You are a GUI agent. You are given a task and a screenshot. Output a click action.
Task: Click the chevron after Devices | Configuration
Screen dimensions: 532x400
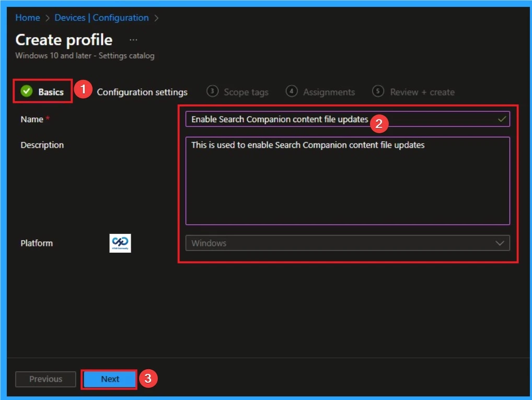[x=155, y=17]
